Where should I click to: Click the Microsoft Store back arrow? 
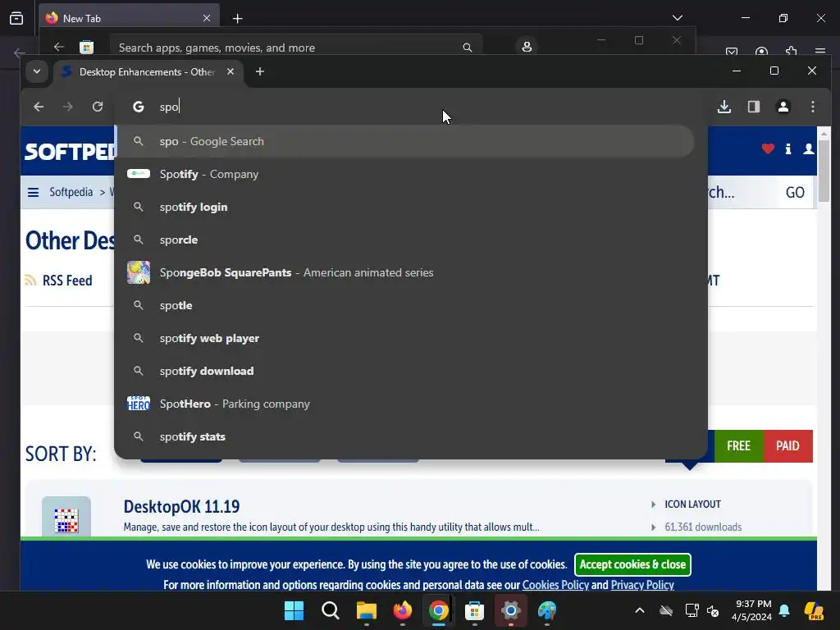(x=59, y=47)
